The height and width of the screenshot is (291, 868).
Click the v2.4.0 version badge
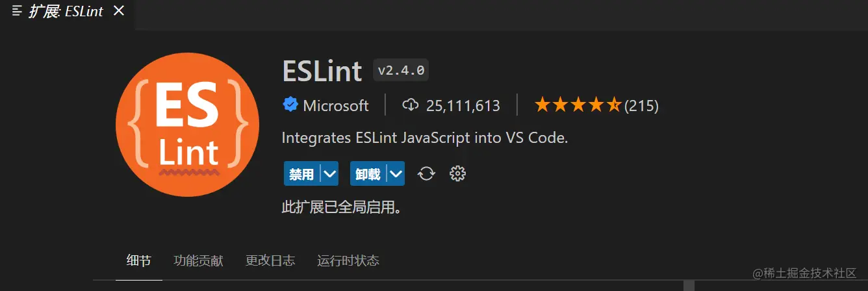click(x=401, y=70)
